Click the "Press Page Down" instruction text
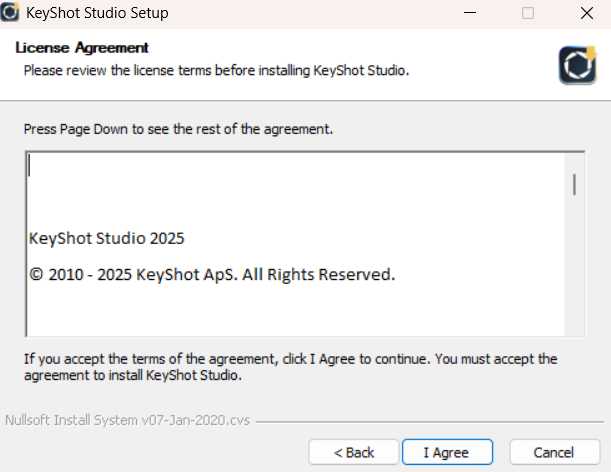 [x=178, y=129]
